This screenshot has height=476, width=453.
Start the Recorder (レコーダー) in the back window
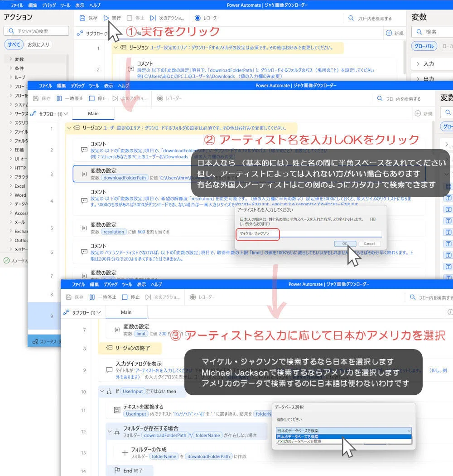click(207, 18)
